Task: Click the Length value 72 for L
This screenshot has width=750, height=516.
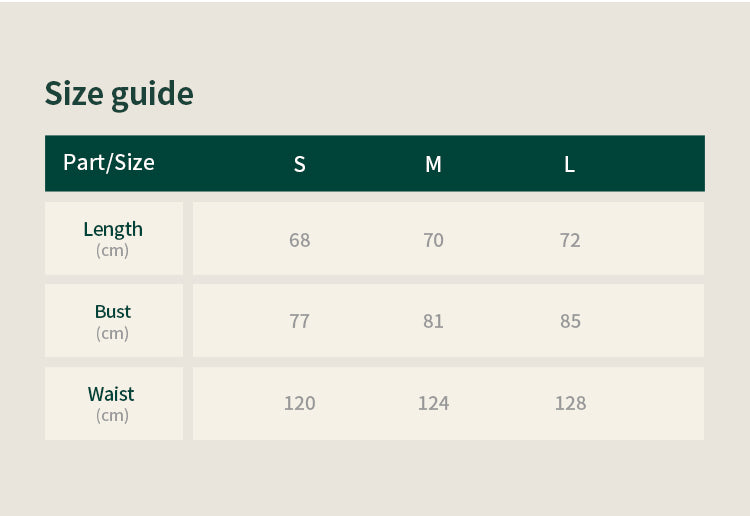Action: (x=570, y=240)
